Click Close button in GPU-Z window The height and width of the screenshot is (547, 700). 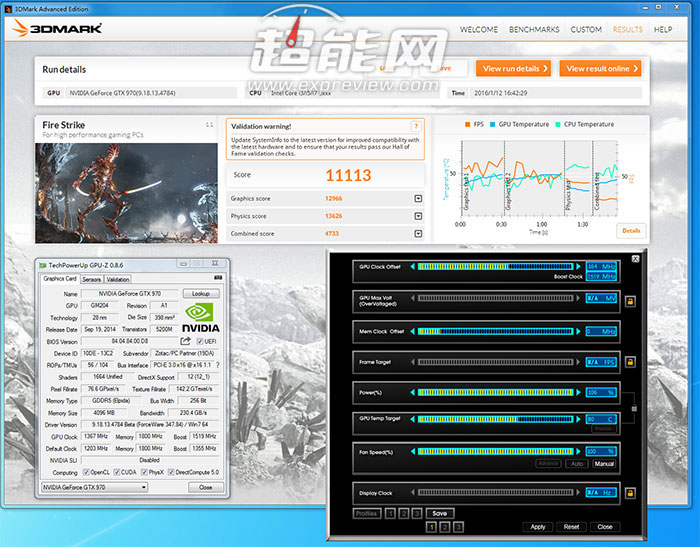205,487
